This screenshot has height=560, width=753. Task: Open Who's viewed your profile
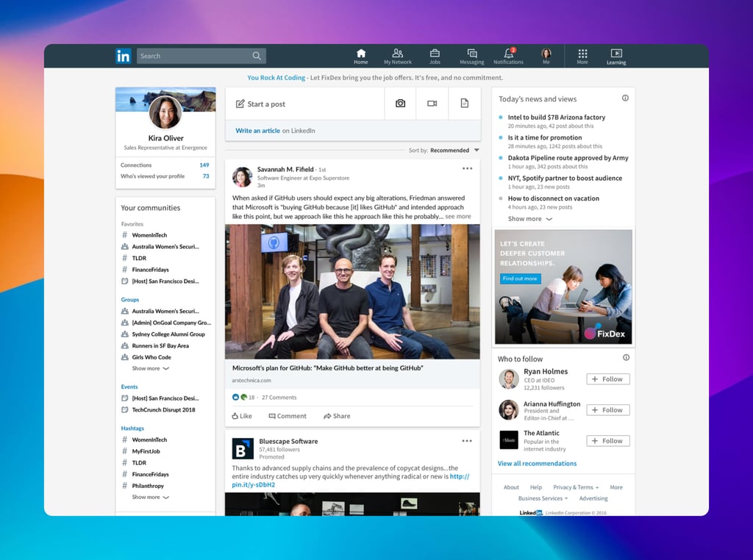[x=165, y=176]
